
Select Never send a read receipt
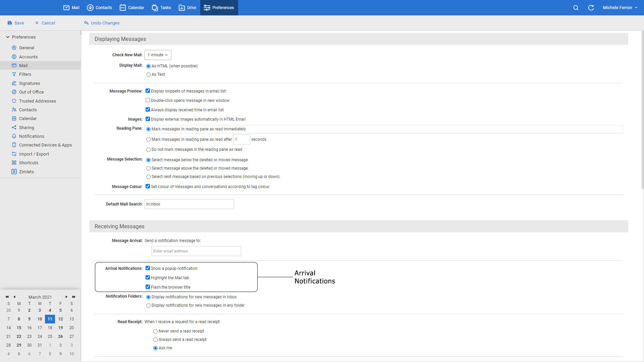pyautogui.click(x=155, y=331)
